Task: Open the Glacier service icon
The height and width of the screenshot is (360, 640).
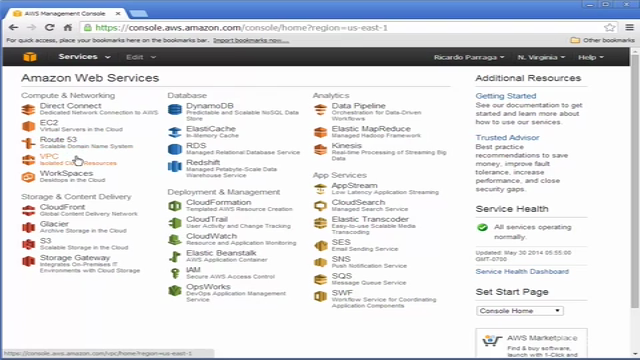Action: point(28,227)
